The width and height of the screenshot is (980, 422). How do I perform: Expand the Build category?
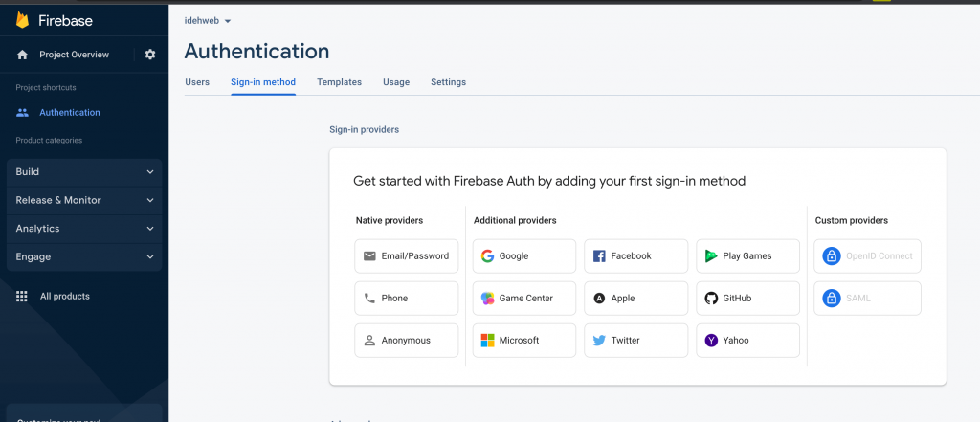click(x=84, y=172)
